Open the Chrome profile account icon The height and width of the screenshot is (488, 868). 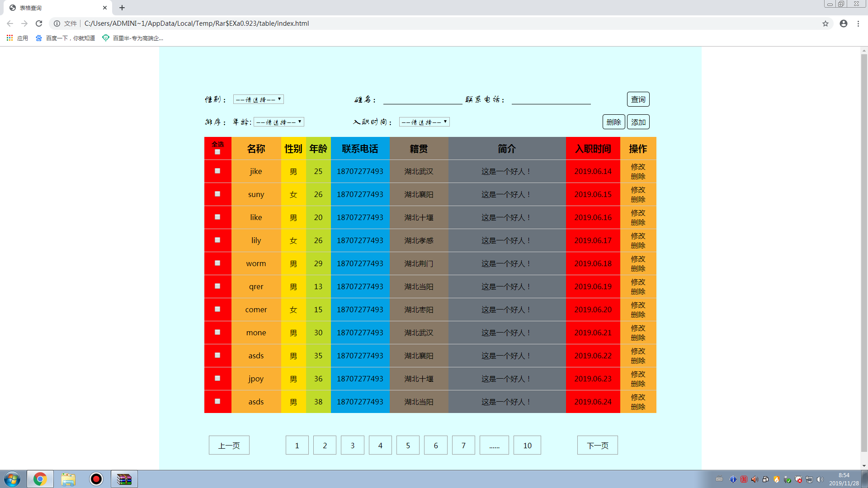843,23
